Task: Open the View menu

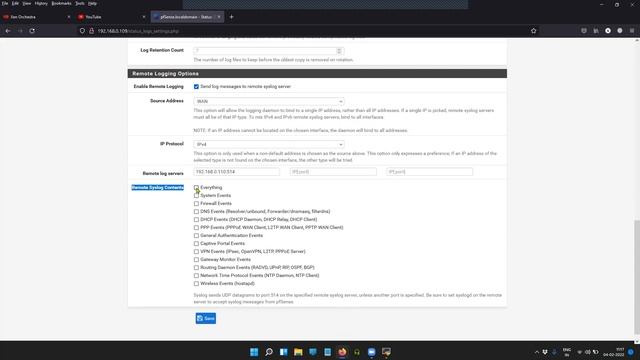Action: 27,3
